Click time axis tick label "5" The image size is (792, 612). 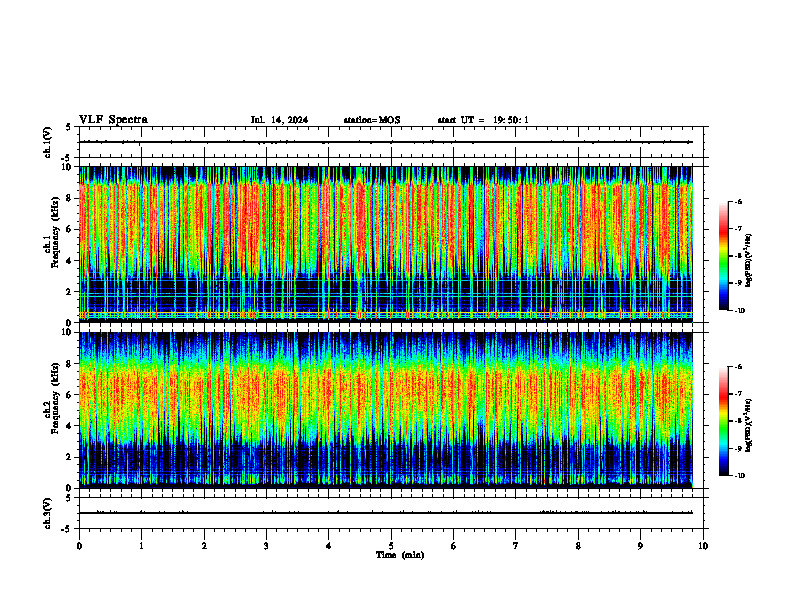[391, 546]
